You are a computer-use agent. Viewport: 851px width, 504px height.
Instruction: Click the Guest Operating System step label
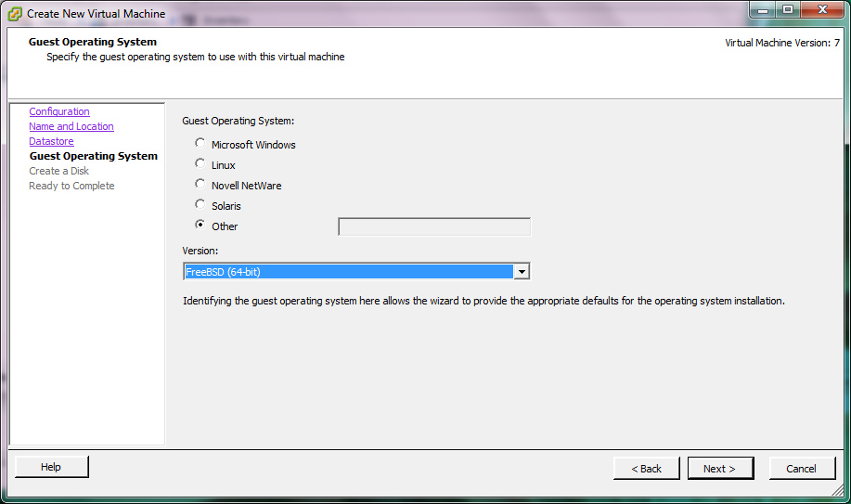point(94,156)
